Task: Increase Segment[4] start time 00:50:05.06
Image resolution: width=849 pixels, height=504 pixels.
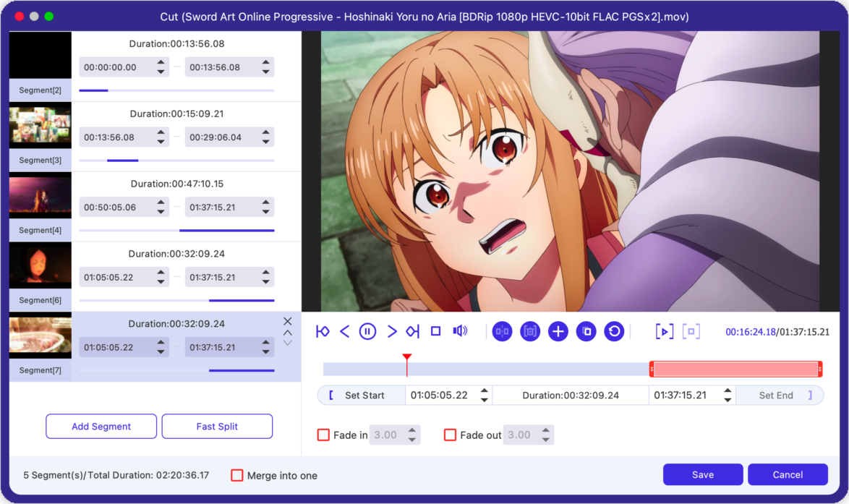Action: click(x=161, y=202)
